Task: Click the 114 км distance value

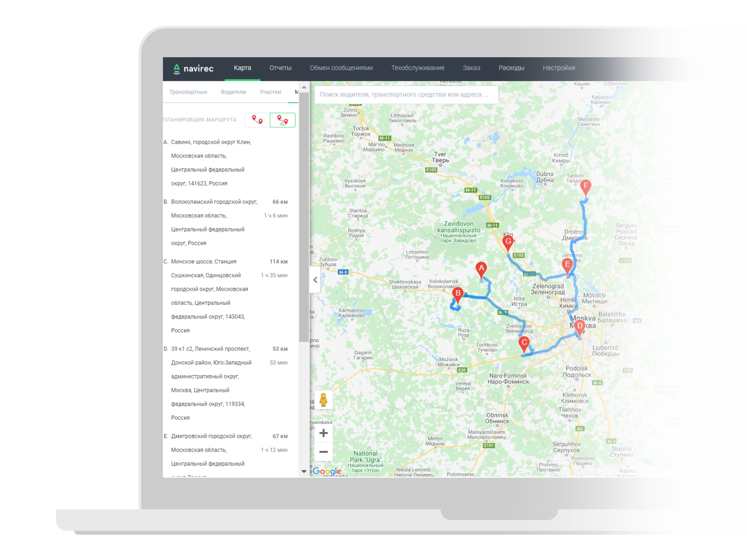Action: tap(278, 262)
